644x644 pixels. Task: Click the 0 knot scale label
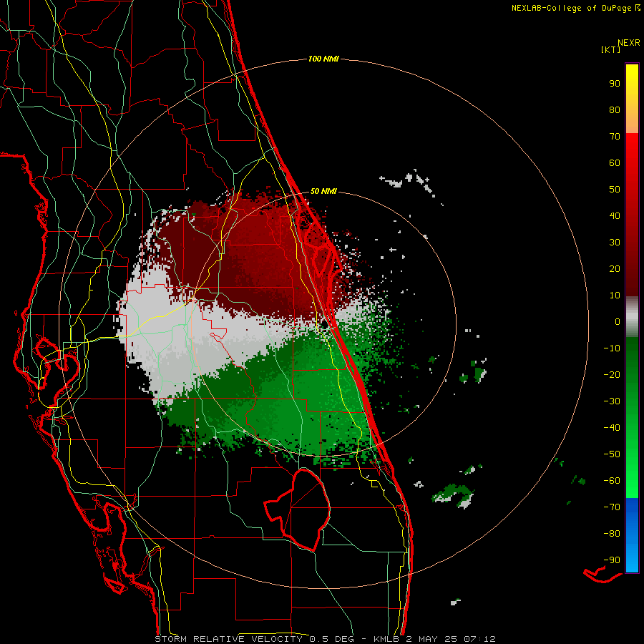click(x=618, y=321)
